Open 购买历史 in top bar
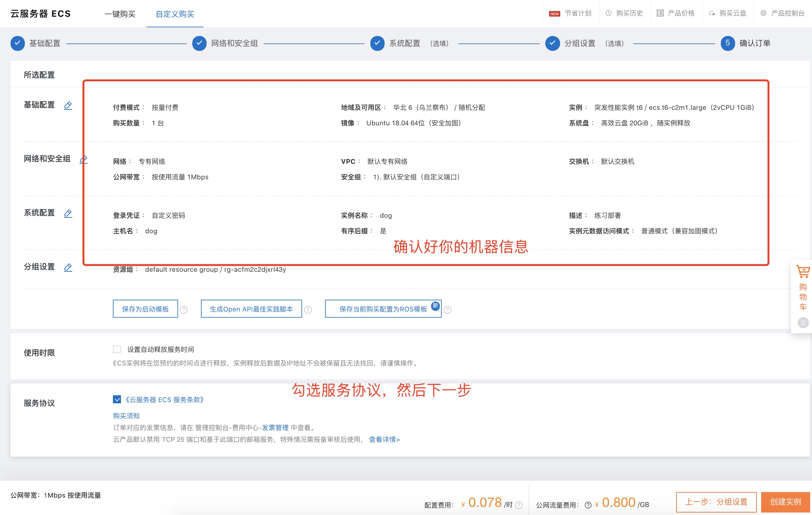 coord(625,13)
